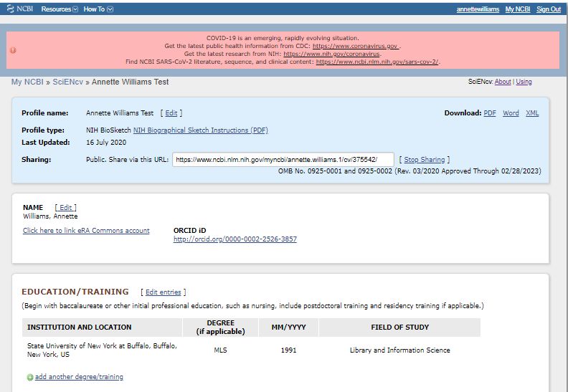Image resolution: width=568 pixels, height=392 pixels.
Task: Open the coronavirus.gov link
Action: (x=356, y=46)
